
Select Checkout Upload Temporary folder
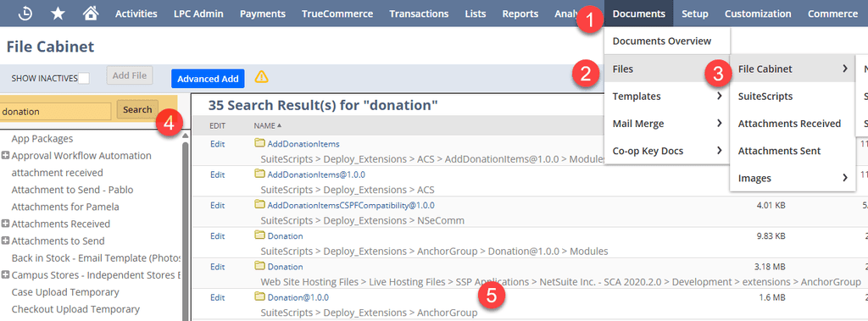75,309
